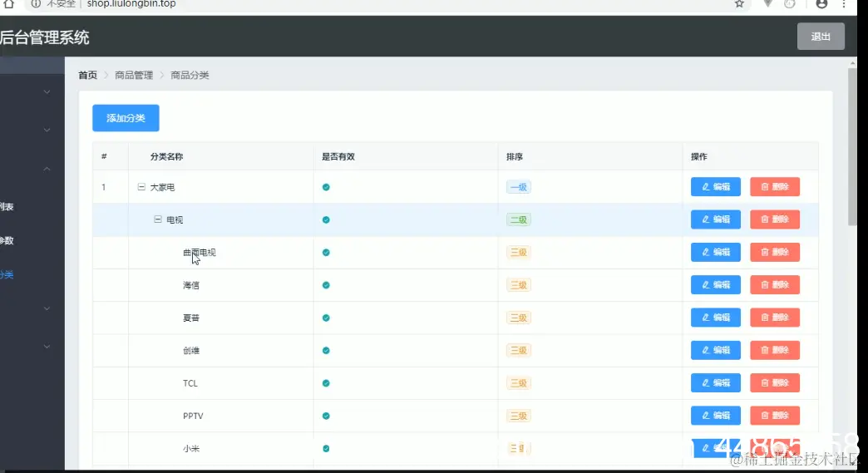This screenshot has height=473, width=868.
Task: Expand the second sidebar menu chevron
Action: coord(47,130)
